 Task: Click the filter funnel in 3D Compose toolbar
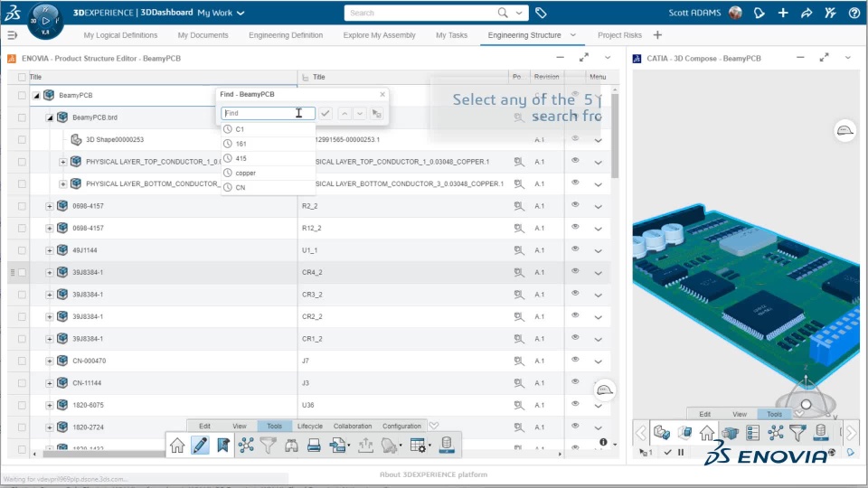point(797,433)
